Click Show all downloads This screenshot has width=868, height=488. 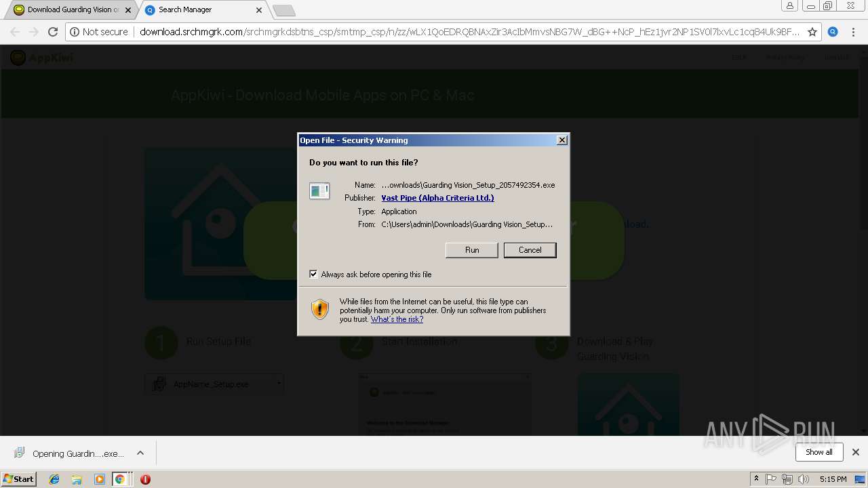tap(818, 452)
